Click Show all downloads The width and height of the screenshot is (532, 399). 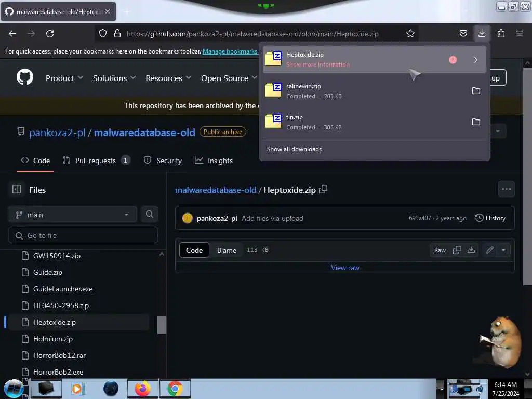click(294, 149)
